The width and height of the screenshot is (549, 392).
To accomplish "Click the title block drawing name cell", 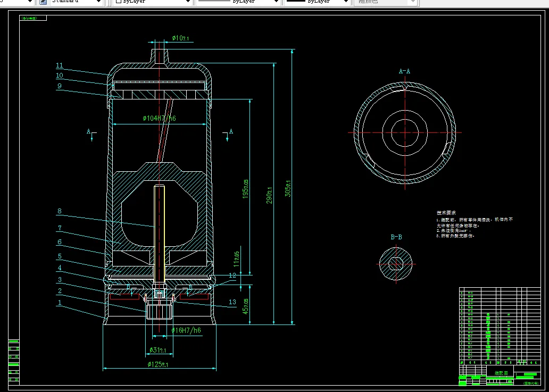I will (x=501, y=373).
